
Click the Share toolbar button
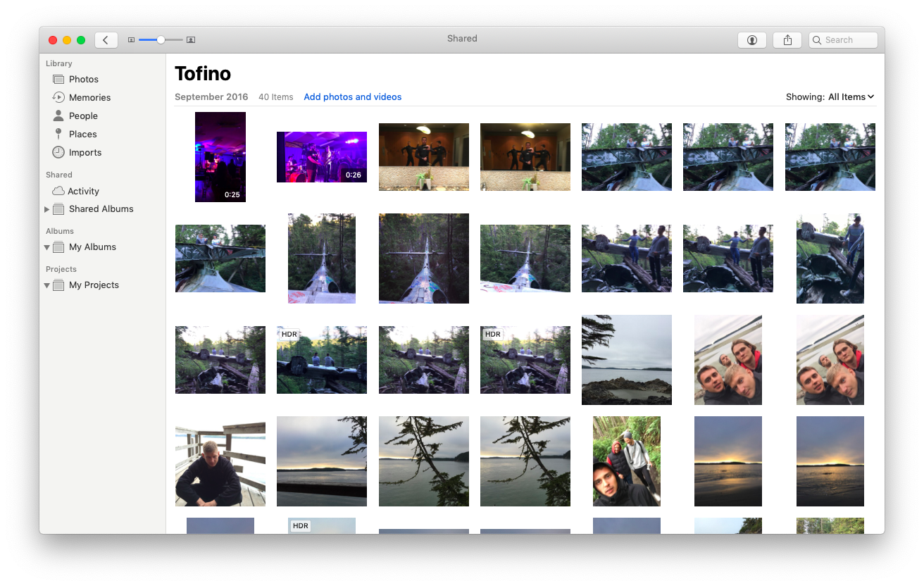pos(787,40)
